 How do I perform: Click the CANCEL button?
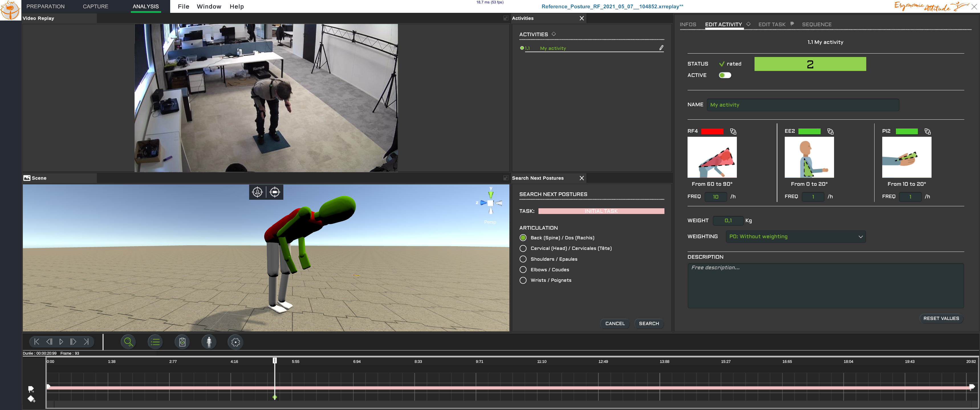point(615,324)
